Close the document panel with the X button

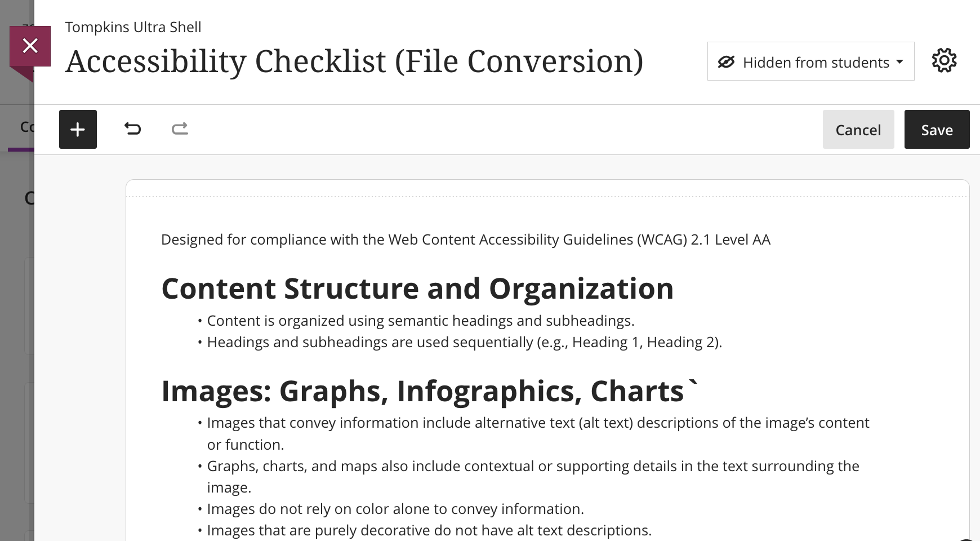pyautogui.click(x=30, y=46)
